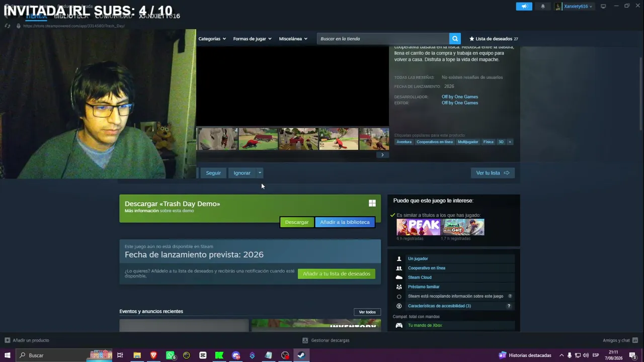Open the Steam announcements megaphone icon

click(524, 7)
